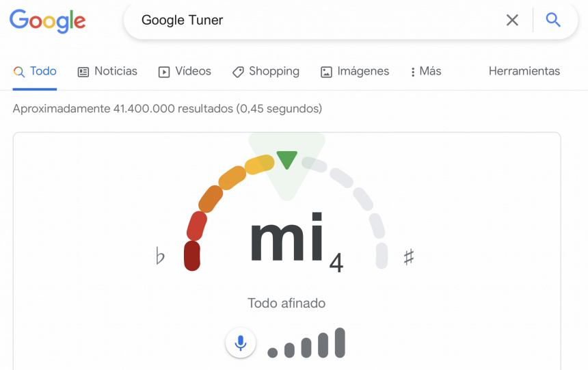Click the 'Todo afinado' status text

coord(286,303)
